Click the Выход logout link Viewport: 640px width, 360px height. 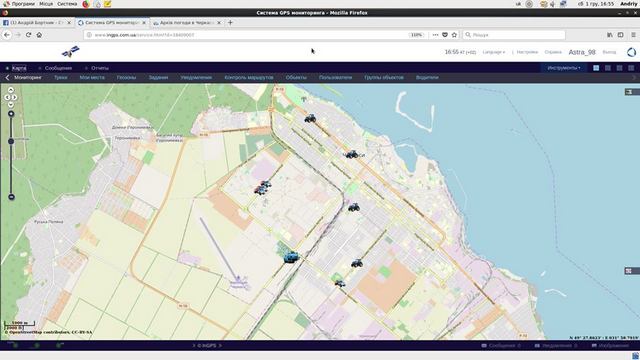point(609,52)
